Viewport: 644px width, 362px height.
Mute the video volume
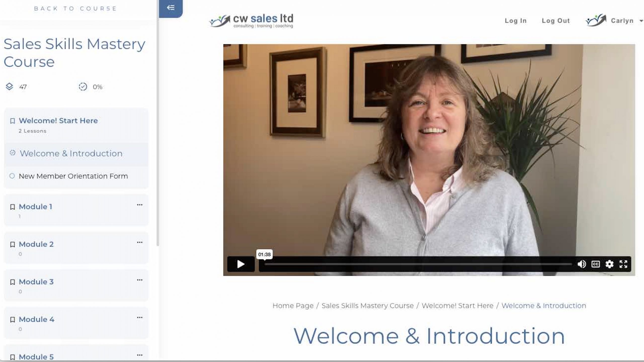(x=581, y=264)
